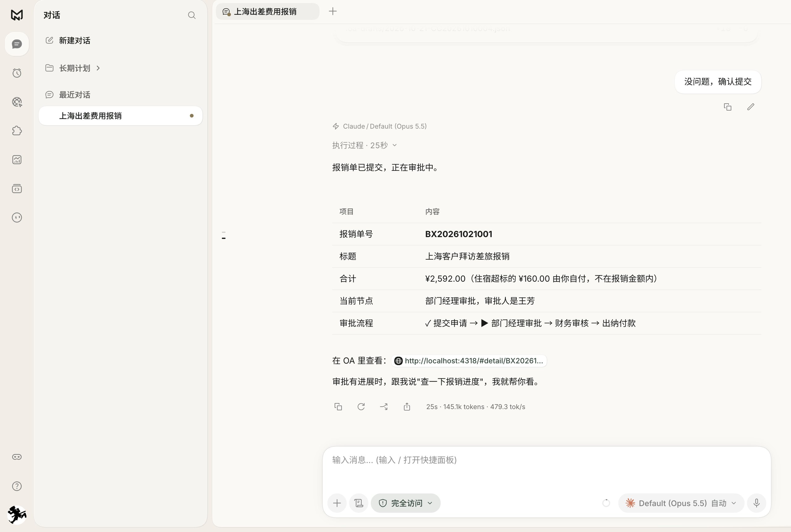Click the loading spinner in input bar

[606, 503]
